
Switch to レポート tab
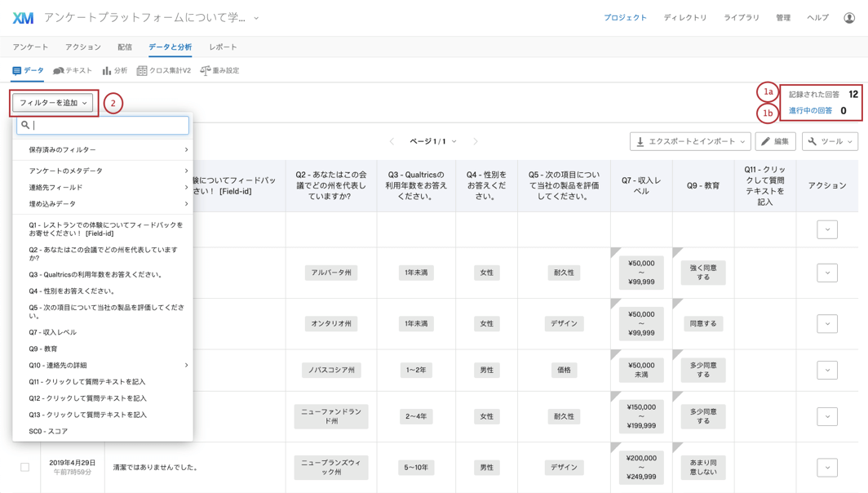pyautogui.click(x=223, y=47)
